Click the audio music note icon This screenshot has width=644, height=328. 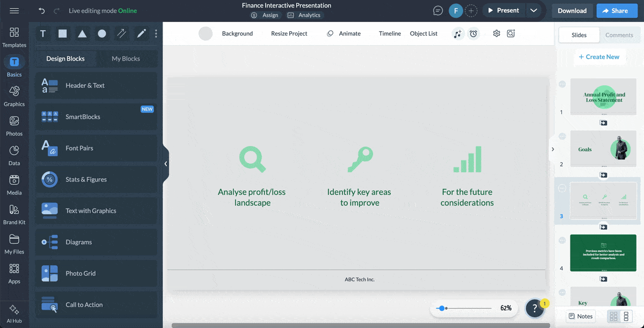click(457, 33)
